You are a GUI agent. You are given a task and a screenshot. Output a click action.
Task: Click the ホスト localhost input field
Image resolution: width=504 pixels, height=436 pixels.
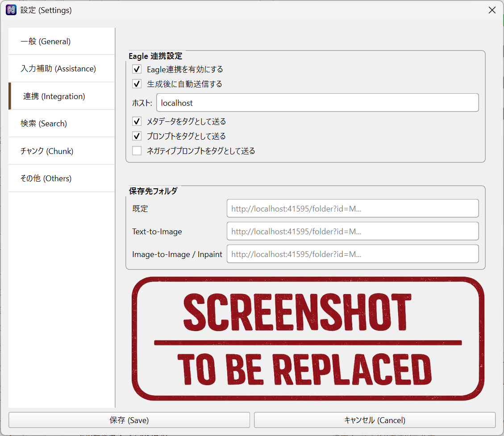click(x=317, y=103)
